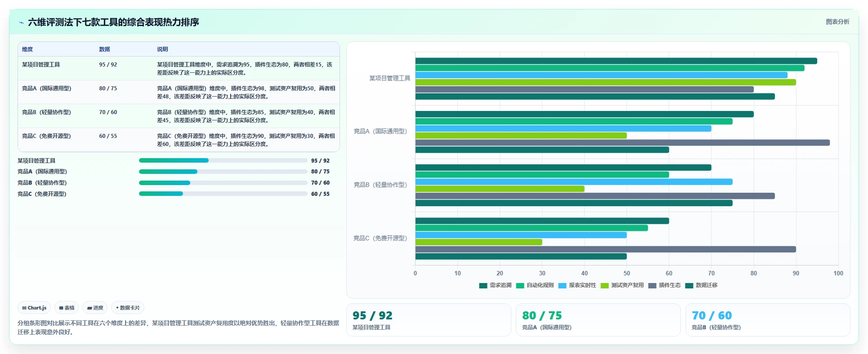Select the 某项目管理工具 table row name cell

point(41,65)
